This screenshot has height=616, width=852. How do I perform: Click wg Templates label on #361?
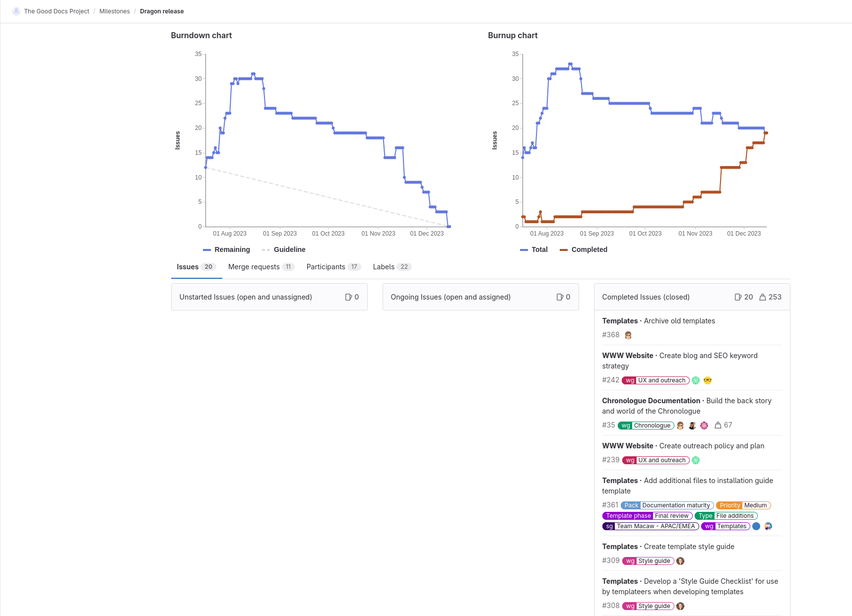[x=726, y=526]
